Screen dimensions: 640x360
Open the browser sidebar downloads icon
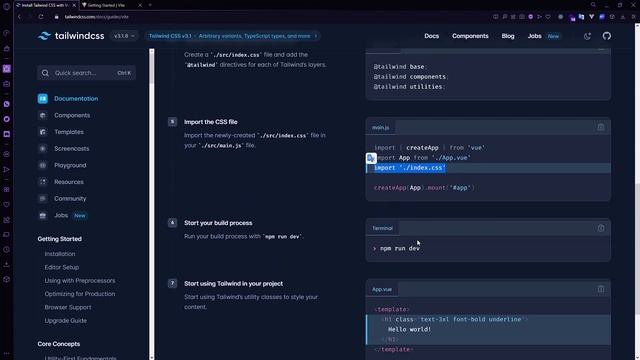pyautogui.click(x=7, y=264)
